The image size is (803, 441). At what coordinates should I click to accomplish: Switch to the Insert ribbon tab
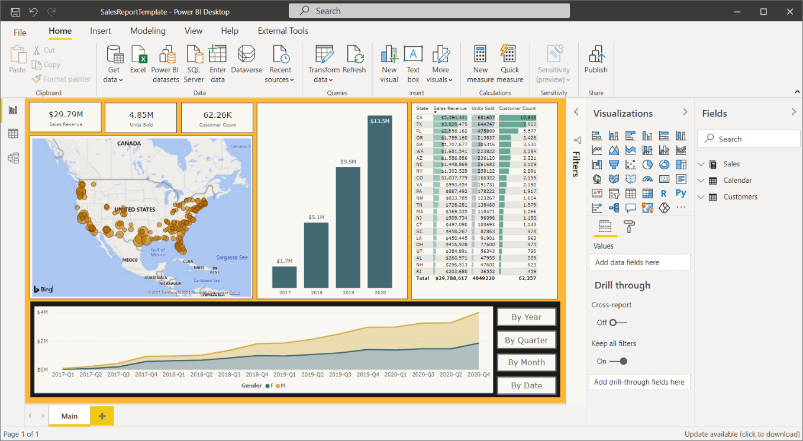(100, 31)
